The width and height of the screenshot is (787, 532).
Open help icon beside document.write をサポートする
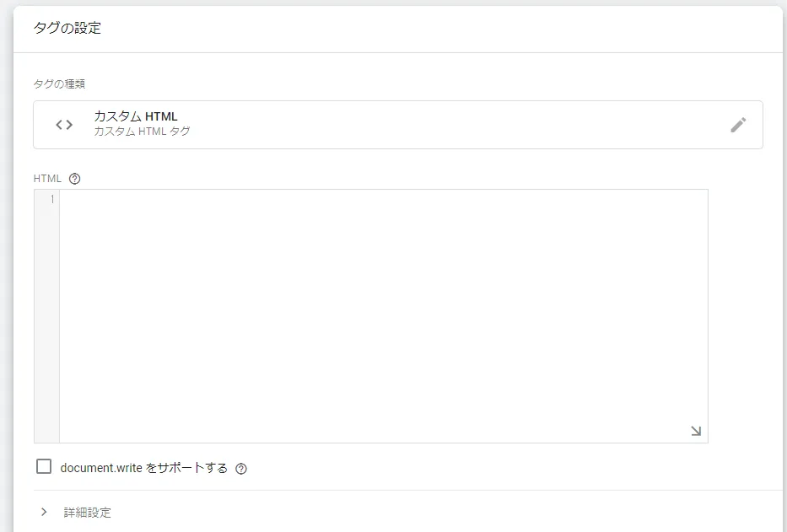[241, 468]
